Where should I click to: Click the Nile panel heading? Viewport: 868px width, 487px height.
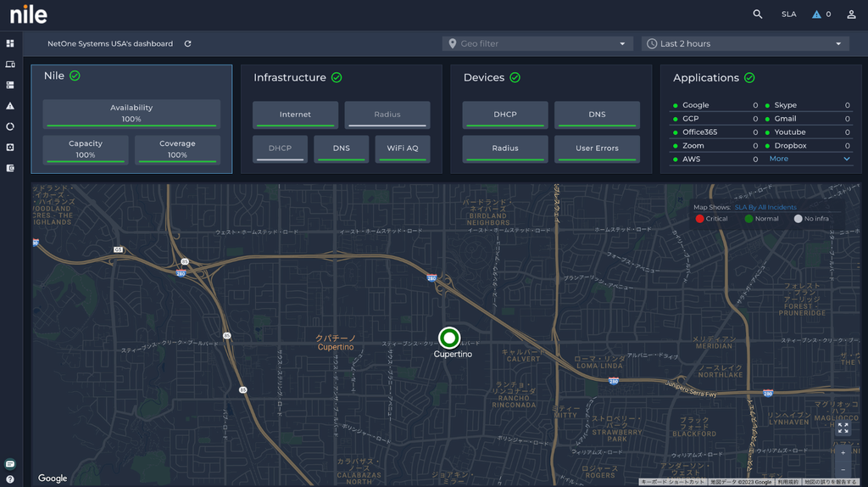tap(53, 76)
